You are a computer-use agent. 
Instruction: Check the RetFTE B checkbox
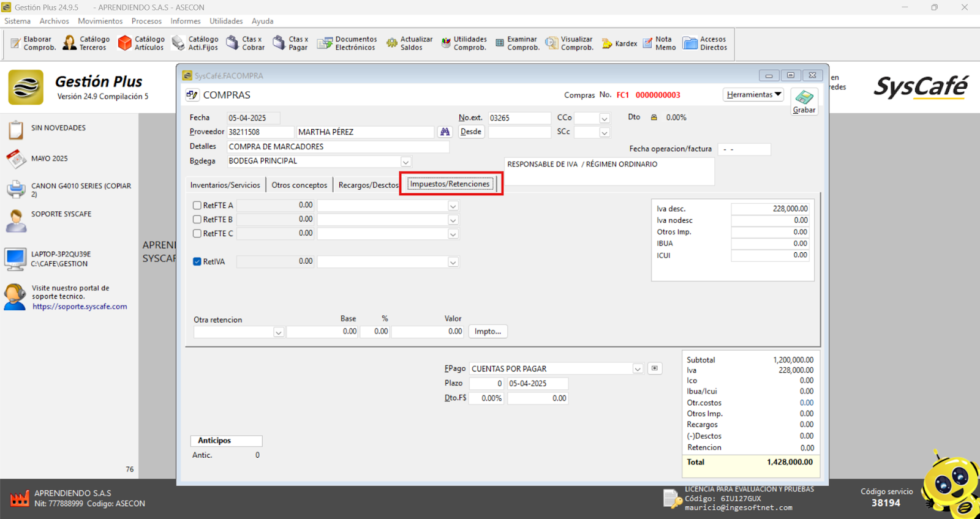[x=197, y=220]
